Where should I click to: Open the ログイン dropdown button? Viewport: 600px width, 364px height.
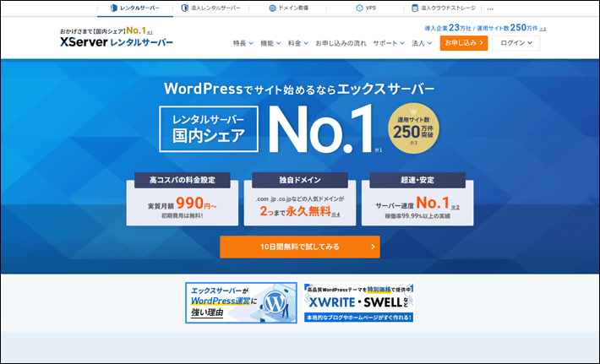tap(515, 43)
